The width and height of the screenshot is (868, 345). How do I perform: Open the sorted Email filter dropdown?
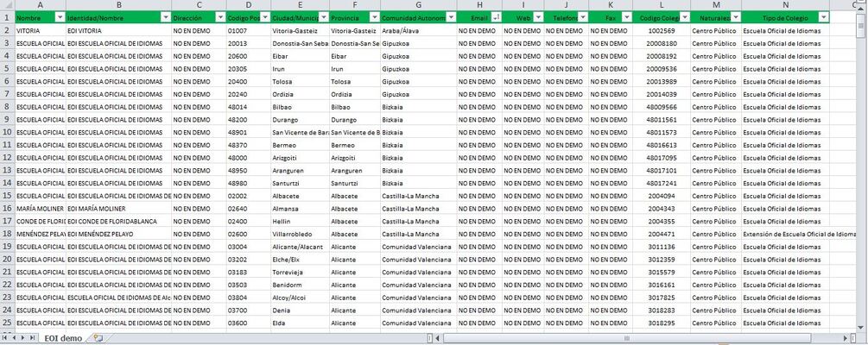(x=497, y=18)
